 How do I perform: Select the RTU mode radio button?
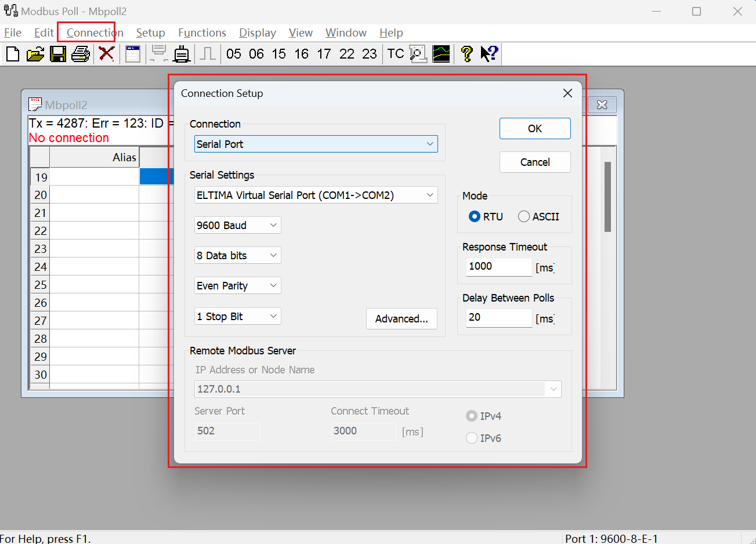click(x=475, y=216)
